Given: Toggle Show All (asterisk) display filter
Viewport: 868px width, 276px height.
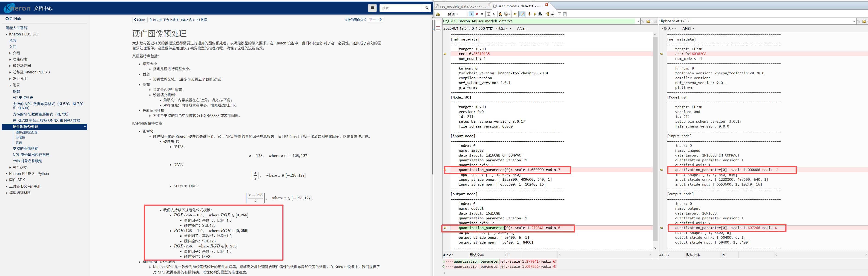Looking at the screenshot, I should click(472, 14).
